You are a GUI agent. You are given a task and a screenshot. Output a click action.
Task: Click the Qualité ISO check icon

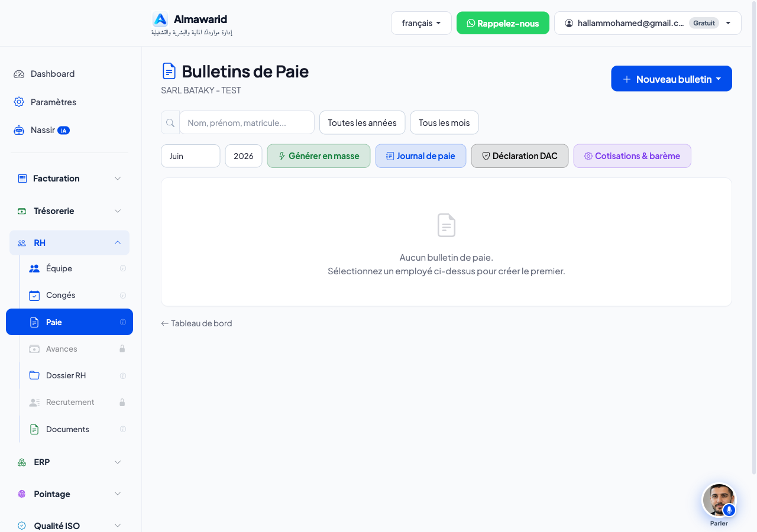22,525
